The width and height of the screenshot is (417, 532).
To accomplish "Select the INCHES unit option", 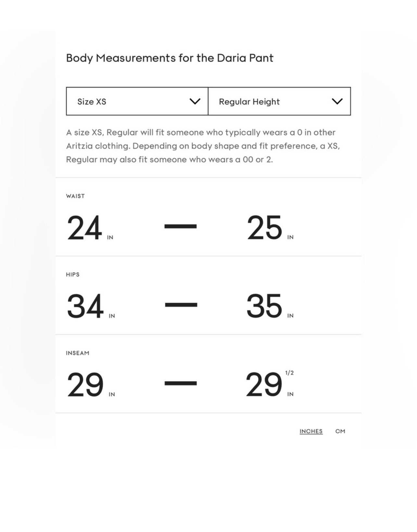I will [311, 431].
